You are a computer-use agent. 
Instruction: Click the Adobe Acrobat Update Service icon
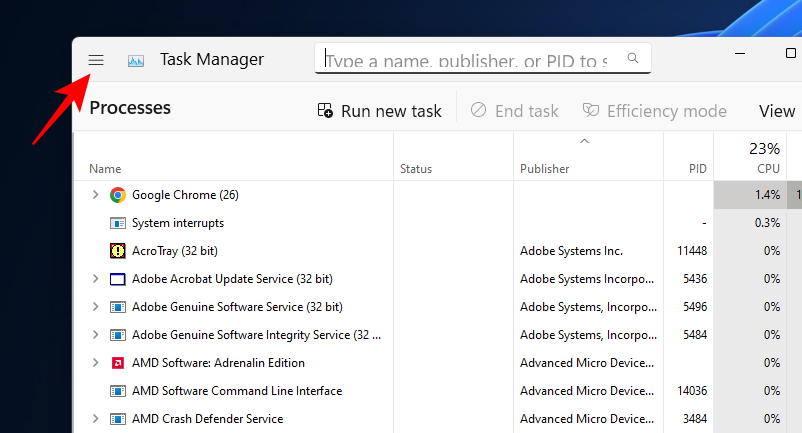(117, 279)
